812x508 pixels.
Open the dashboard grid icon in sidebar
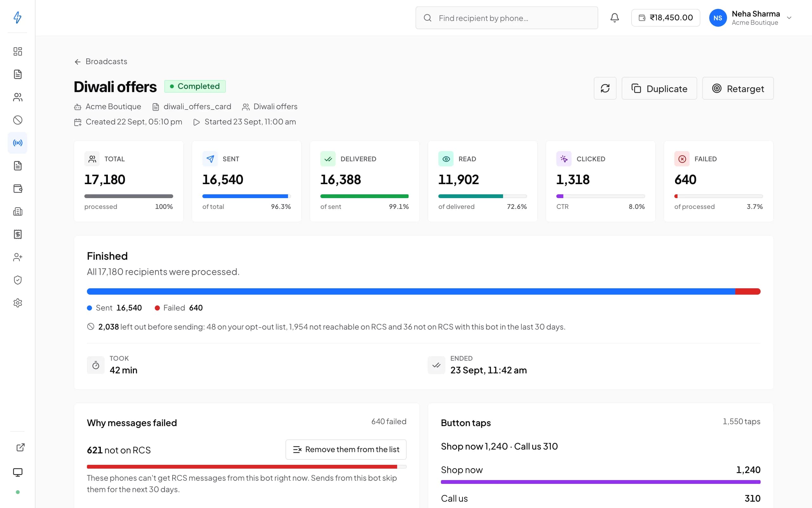17,51
